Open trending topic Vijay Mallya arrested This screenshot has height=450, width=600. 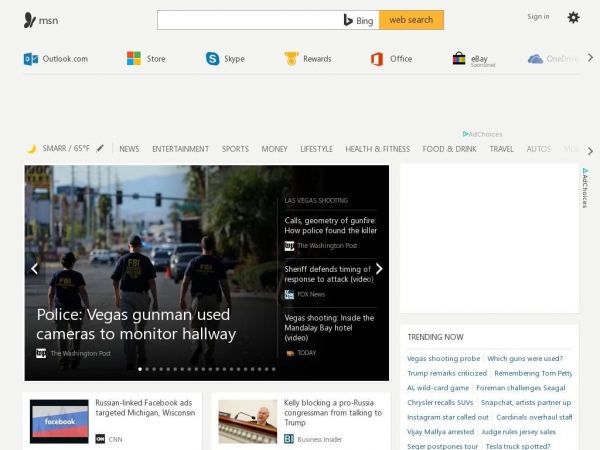440,432
